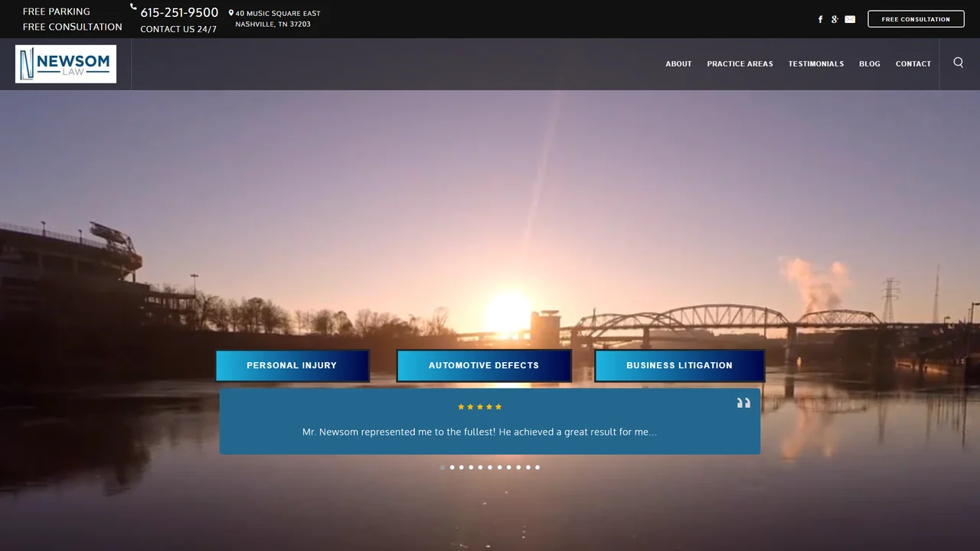Open the About menu item
The height and width of the screenshot is (551, 980).
tap(678, 64)
